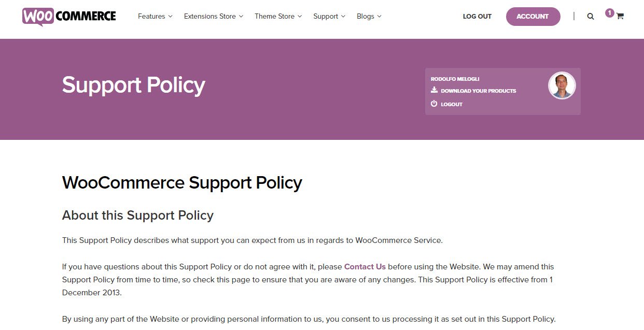Open the Support menu
Screen dimensions: 644x330
[x=329, y=16]
